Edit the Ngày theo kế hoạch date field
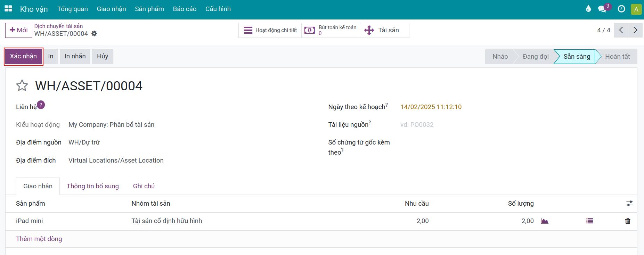Image resolution: width=644 pixels, height=255 pixels. (x=431, y=107)
